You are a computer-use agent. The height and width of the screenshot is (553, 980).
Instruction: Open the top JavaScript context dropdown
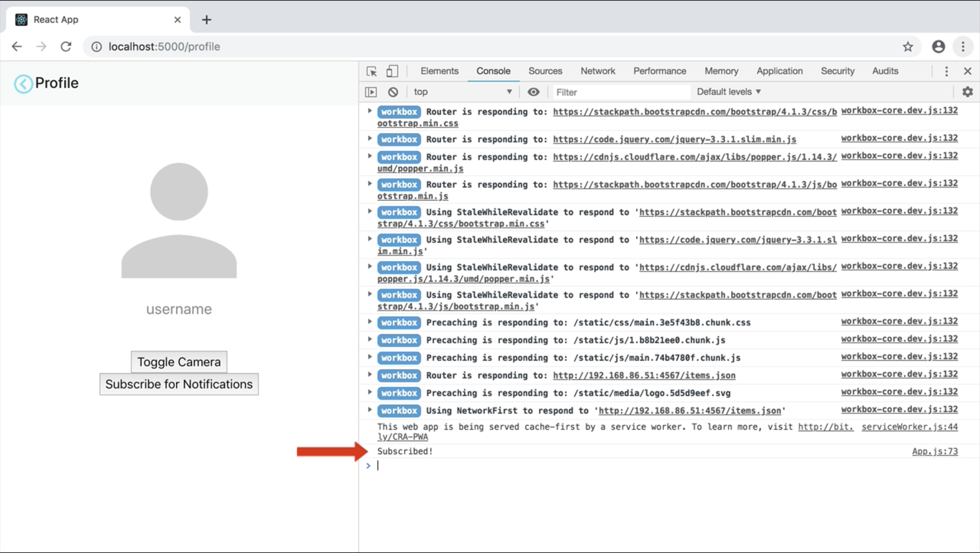coord(462,92)
